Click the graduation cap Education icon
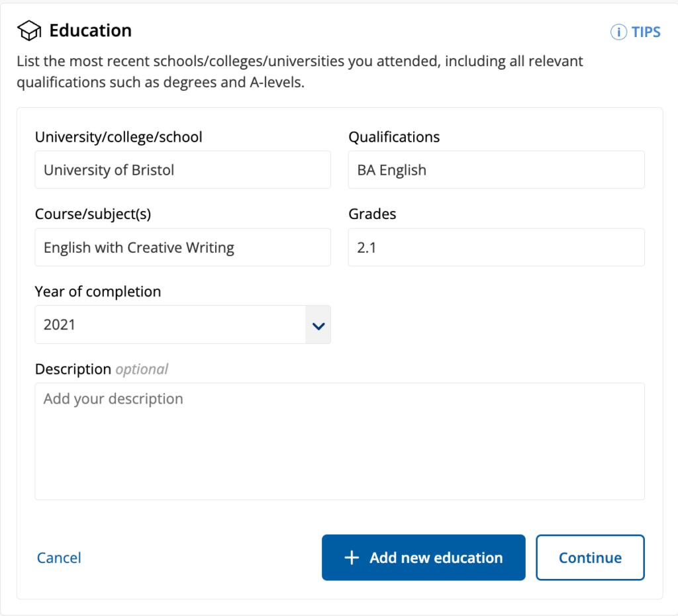The image size is (678, 616). click(x=28, y=30)
